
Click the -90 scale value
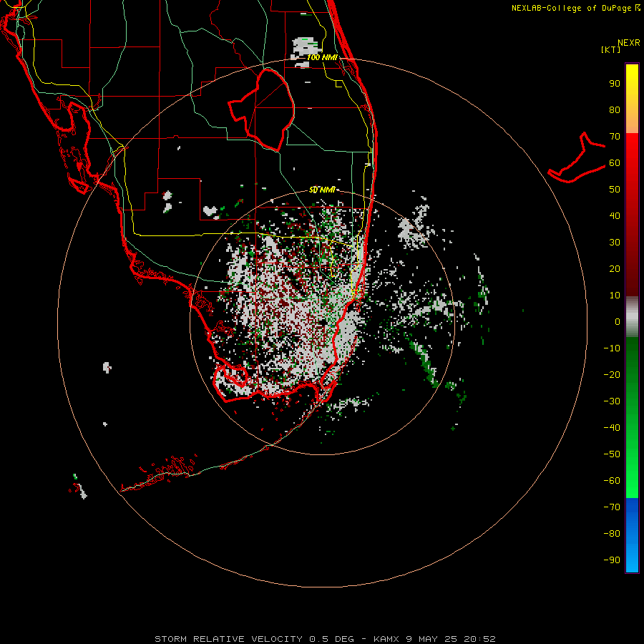click(612, 560)
